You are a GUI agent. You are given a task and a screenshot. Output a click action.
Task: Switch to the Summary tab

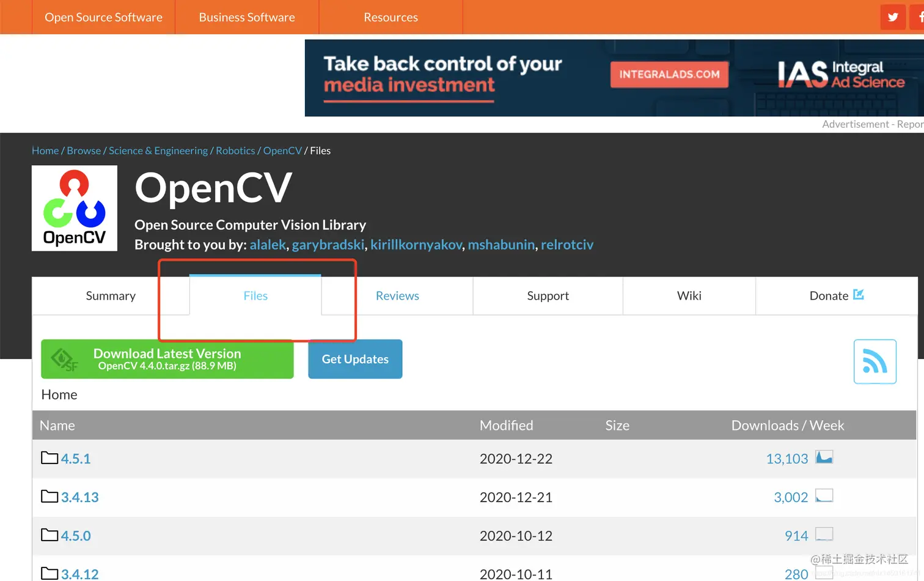tap(111, 296)
